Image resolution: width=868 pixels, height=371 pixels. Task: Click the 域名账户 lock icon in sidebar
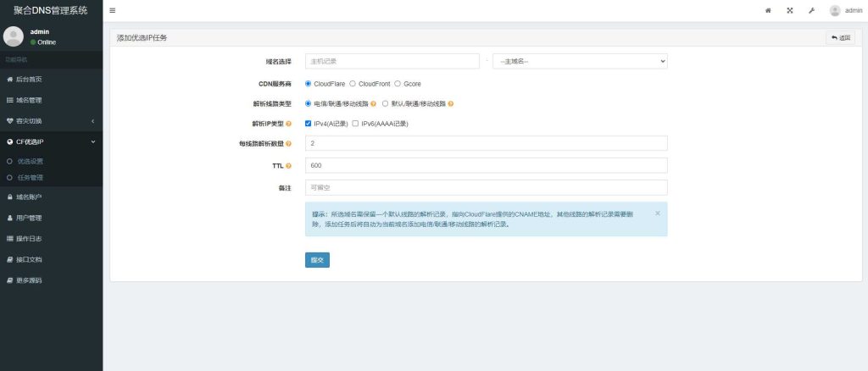(9, 197)
